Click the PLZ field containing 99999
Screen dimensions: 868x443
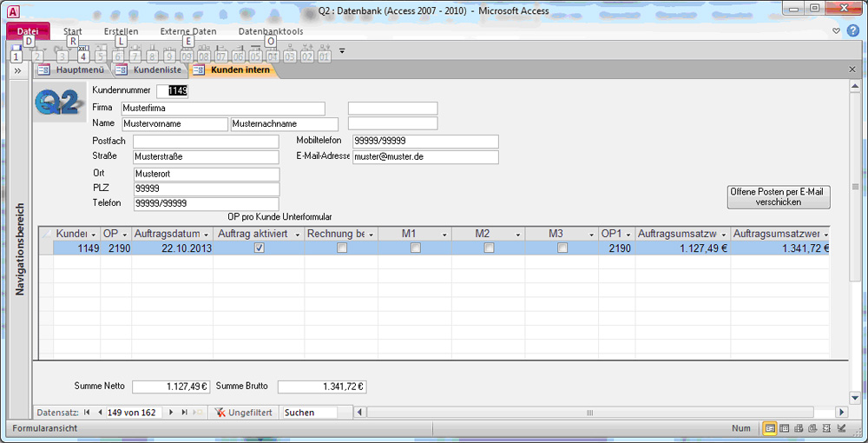coord(207,189)
